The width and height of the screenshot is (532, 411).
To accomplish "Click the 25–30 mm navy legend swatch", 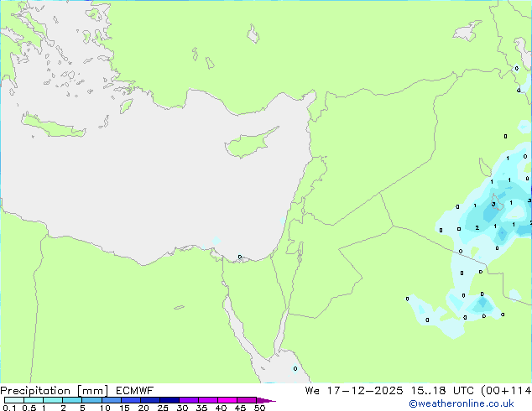I will click(169, 400).
